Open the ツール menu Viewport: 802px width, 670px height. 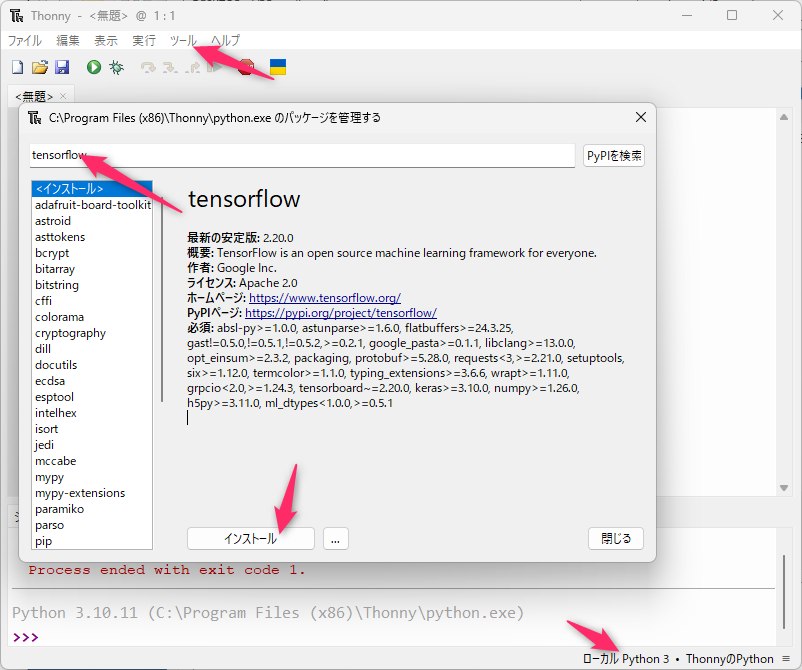coord(183,41)
